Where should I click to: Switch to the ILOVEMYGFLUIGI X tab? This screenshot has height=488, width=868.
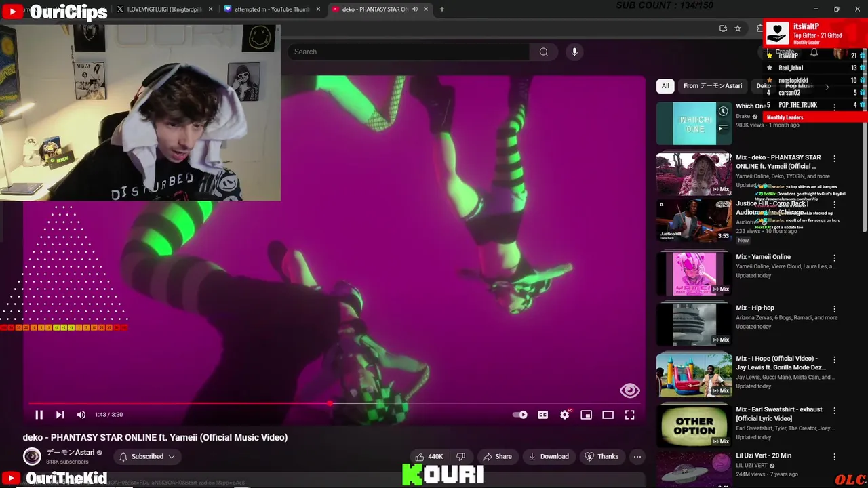164,9
